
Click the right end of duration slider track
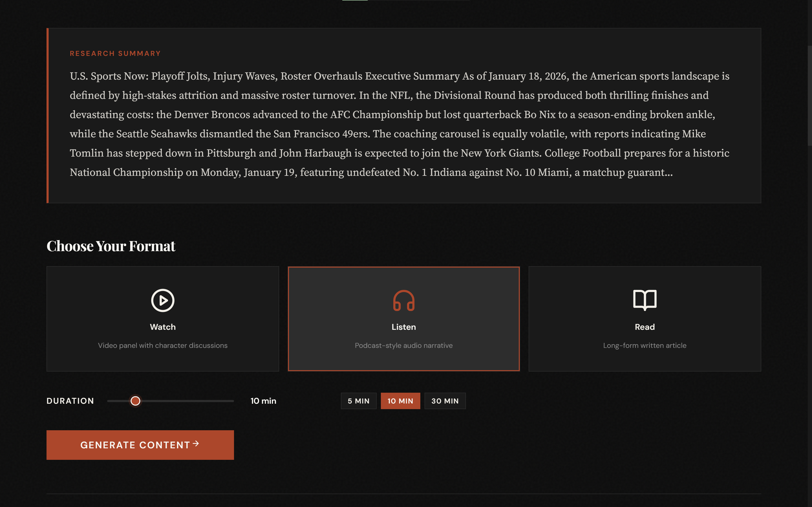pyautogui.click(x=231, y=401)
